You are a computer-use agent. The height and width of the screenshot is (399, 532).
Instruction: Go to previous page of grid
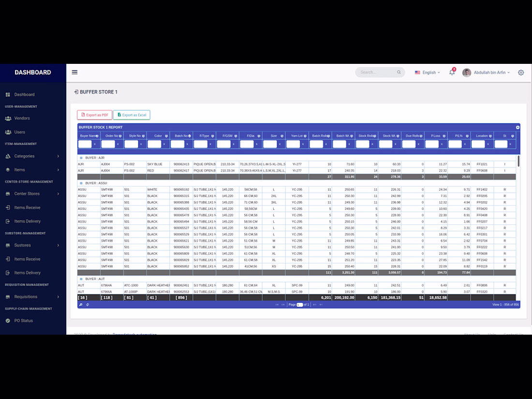click(283, 305)
